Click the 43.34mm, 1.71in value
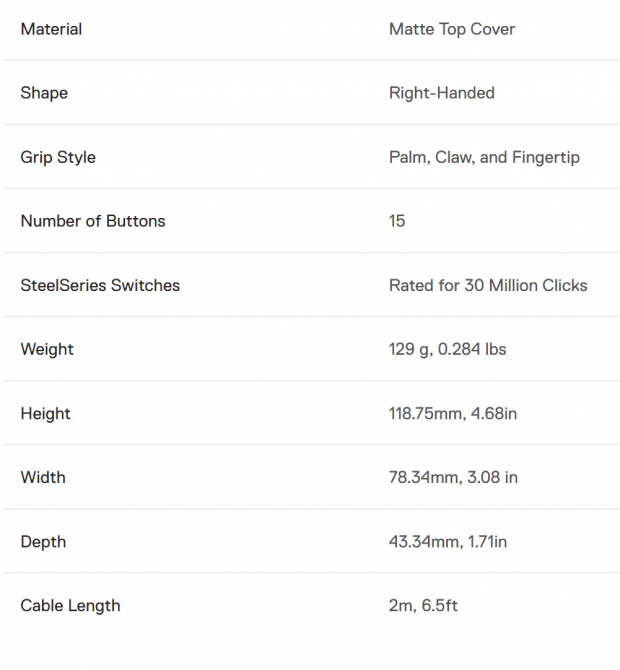 pyautogui.click(x=448, y=542)
